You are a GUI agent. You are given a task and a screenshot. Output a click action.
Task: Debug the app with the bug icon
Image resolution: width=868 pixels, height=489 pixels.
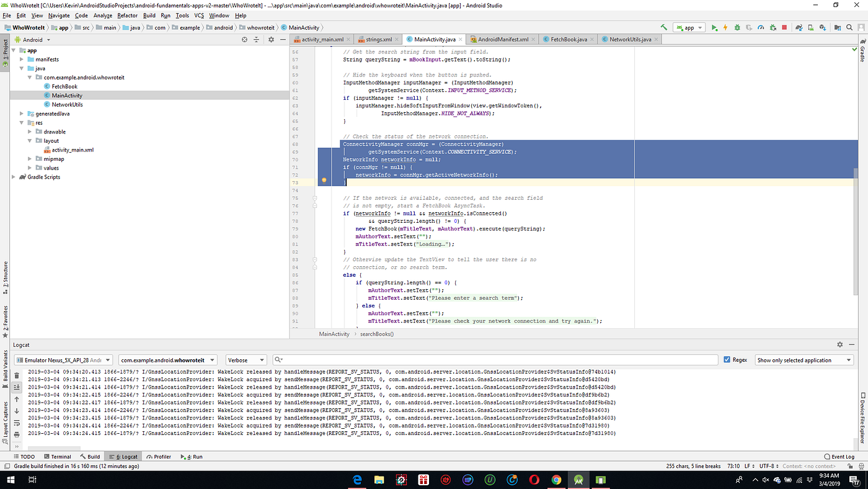(x=737, y=27)
